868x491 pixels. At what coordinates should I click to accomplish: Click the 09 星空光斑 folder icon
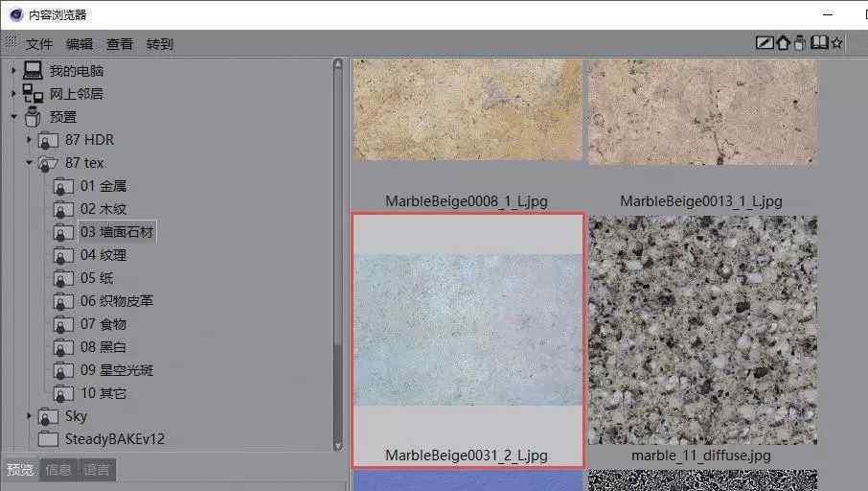pos(63,371)
